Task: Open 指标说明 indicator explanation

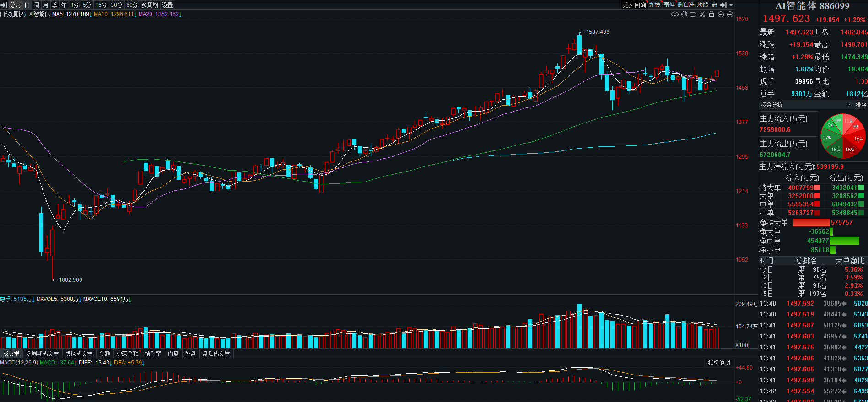Action: 719,363
